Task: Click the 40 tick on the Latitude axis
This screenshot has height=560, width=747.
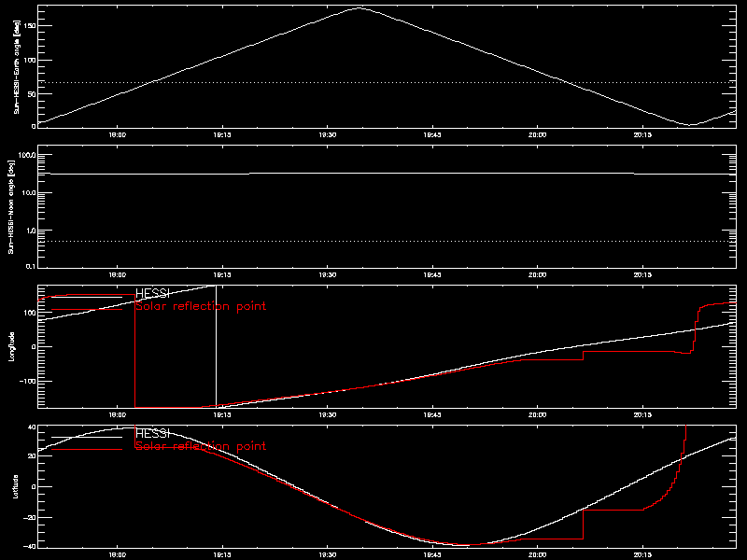Action: tap(32, 427)
